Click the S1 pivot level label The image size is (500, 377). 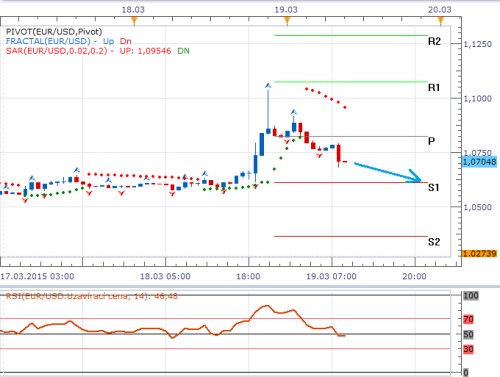(x=434, y=188)
